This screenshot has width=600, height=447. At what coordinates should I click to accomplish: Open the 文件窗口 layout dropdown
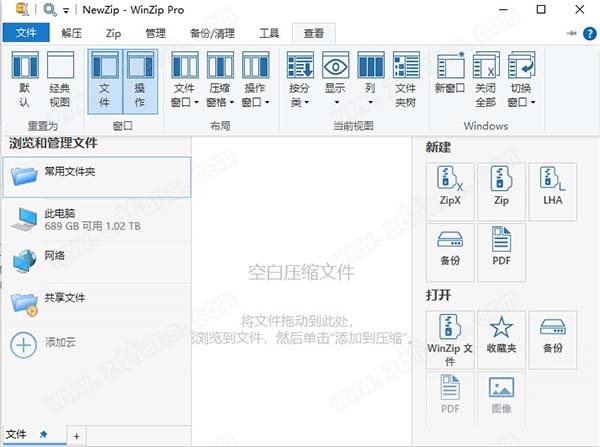click(185, 80)
